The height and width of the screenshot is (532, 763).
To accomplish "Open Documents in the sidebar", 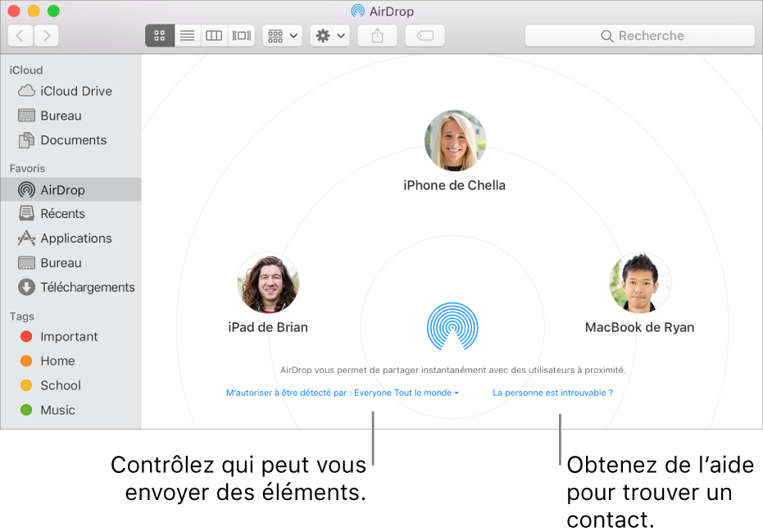I will tap(70, 140).
